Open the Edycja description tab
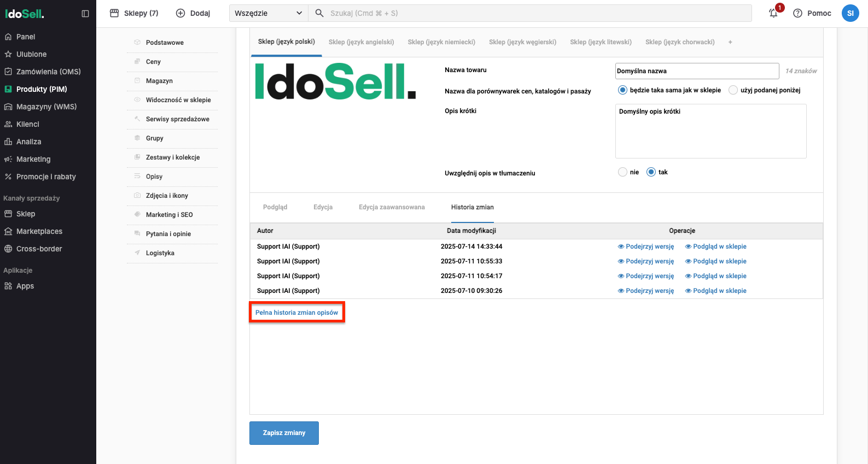Screen dimensions: 868x464 (x=323, y=207)
